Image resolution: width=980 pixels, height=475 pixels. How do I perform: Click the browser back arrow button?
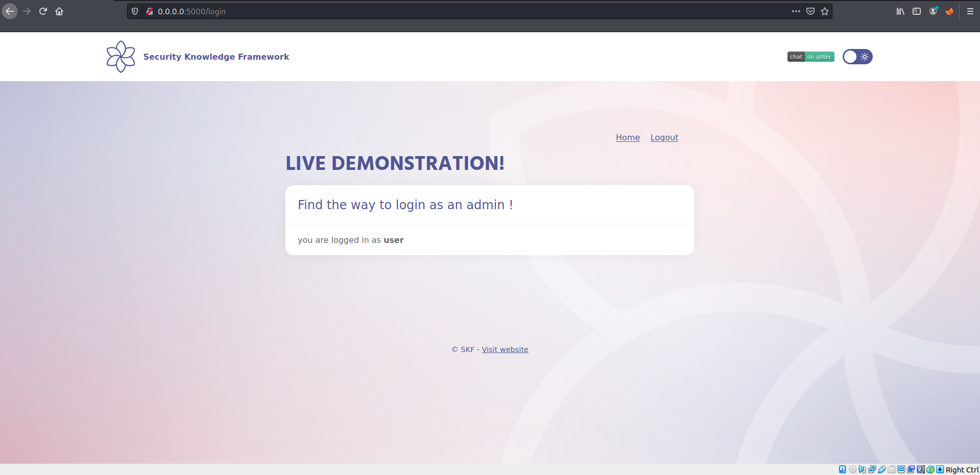coord(10,11)
